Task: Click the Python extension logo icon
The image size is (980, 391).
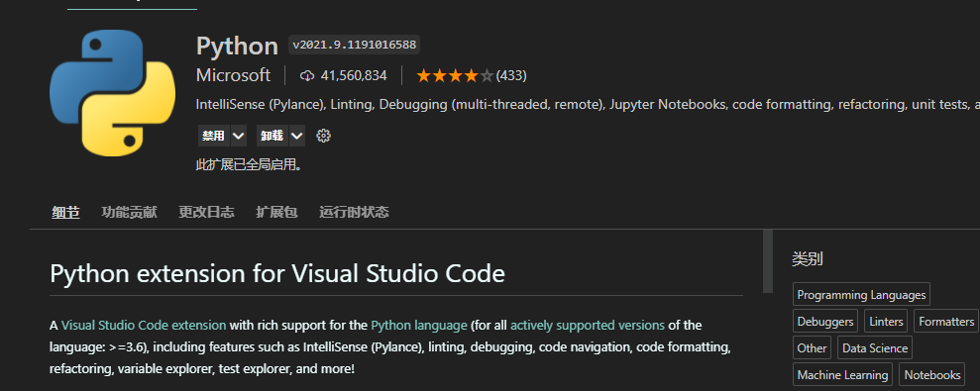Action: pos(113,94)
